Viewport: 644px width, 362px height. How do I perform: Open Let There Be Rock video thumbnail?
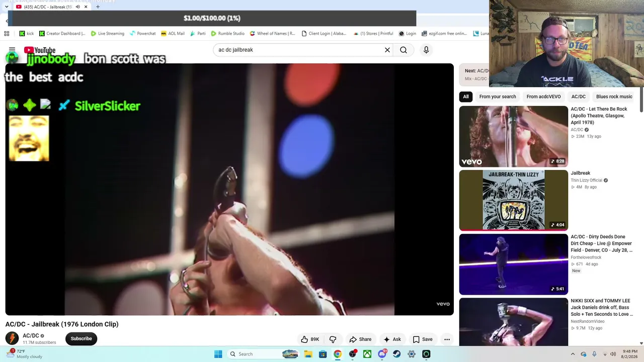[513, 136]
